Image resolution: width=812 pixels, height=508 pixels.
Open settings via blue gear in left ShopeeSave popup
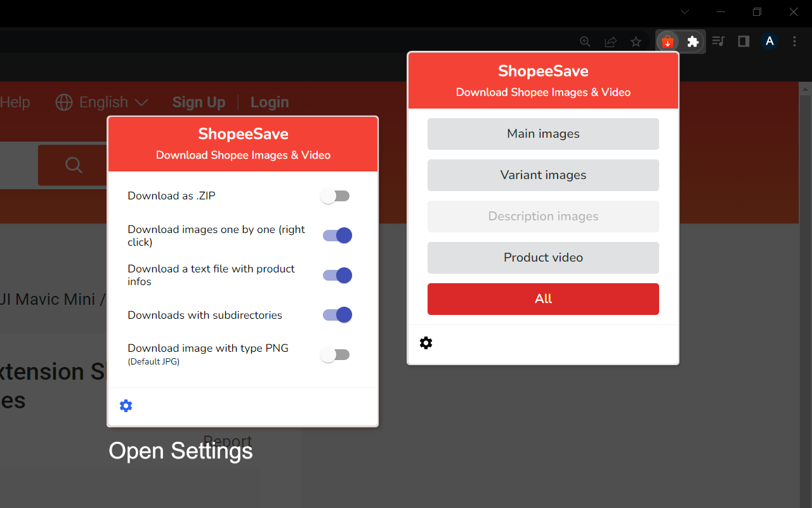(126, 405)
